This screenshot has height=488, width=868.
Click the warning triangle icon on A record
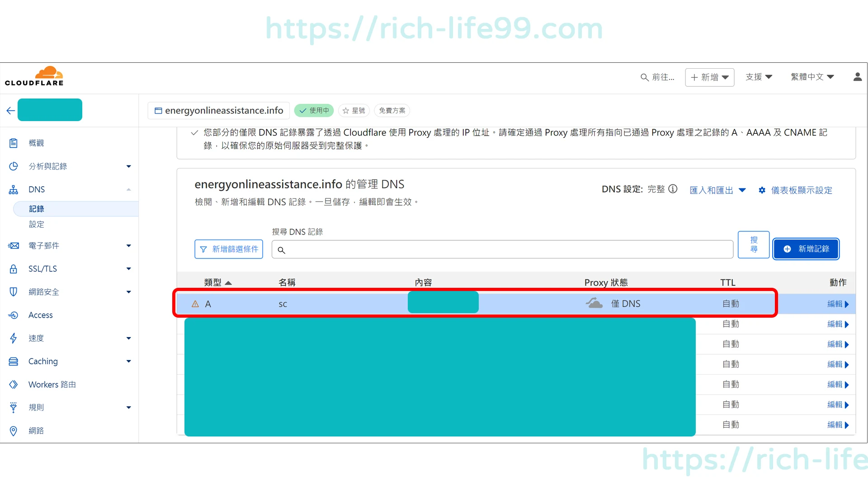[x=195, y=304]
